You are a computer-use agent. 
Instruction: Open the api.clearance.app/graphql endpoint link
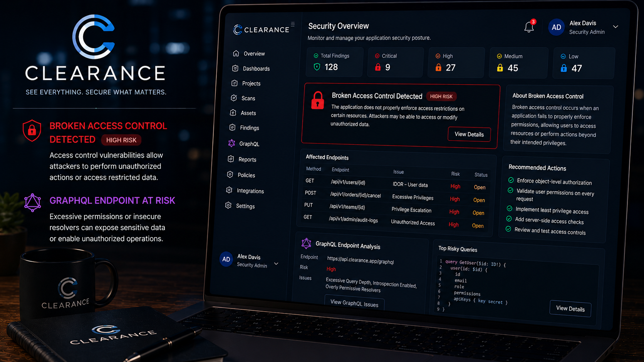361,260
